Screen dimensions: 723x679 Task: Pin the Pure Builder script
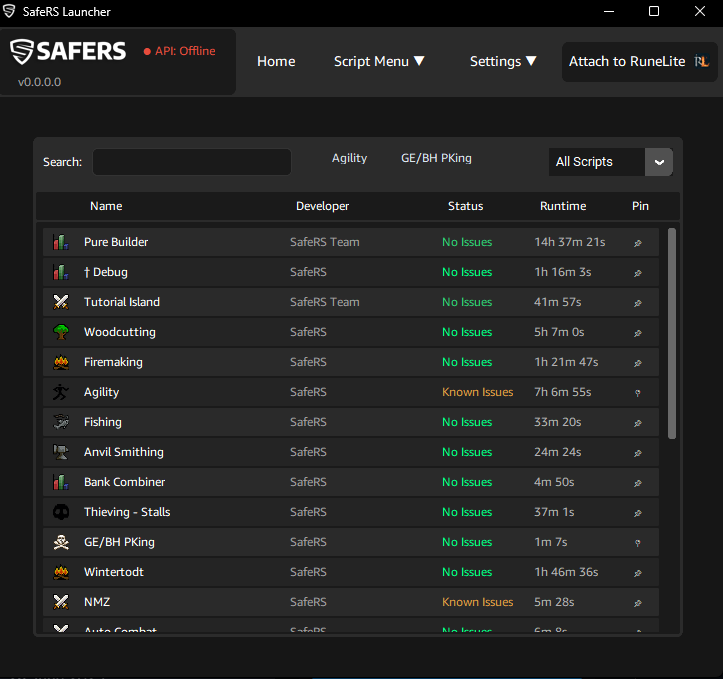tap(638, 243)
